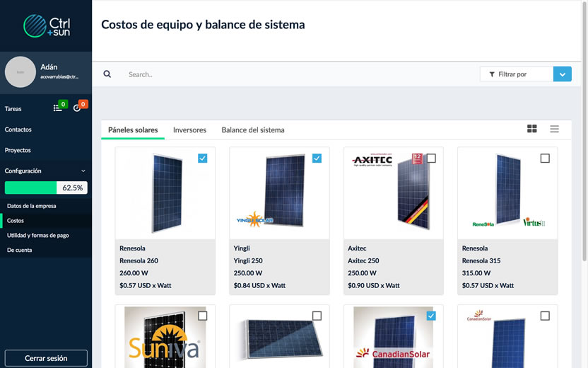
Task: Click the Ctrl+sun logo
Action: [x=47, y=26]
